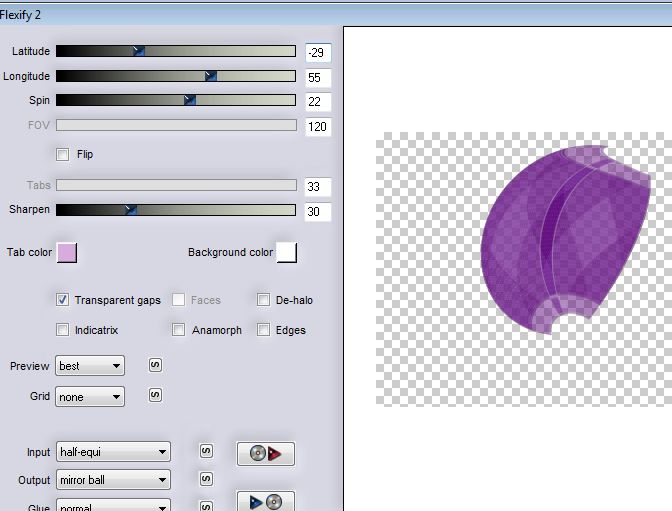The image size is (672, 511).
Task: Click the Flexify 2 title bar
Action: [336, 15]
